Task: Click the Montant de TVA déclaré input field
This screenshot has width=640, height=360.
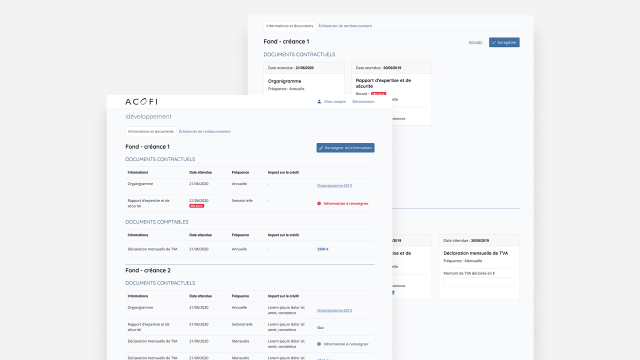Action: [479, 282]
